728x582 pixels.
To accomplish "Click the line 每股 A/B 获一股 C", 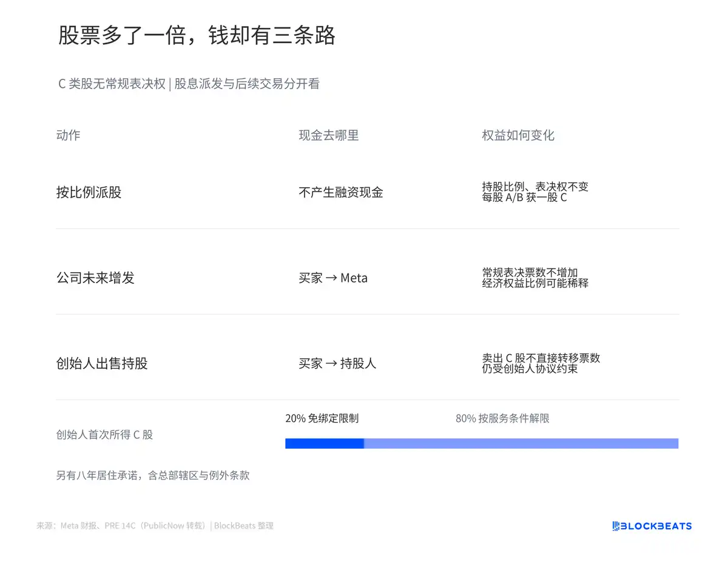I will 525,198.
